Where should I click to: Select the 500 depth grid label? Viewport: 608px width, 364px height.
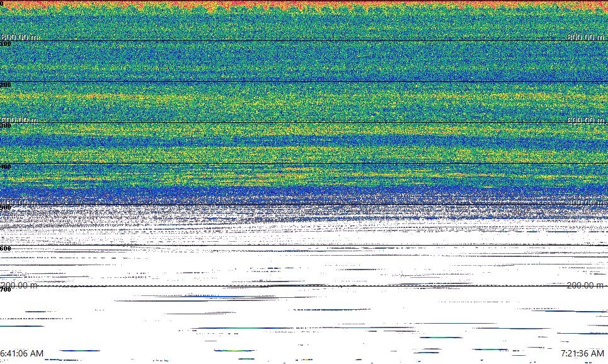[6, 207]
